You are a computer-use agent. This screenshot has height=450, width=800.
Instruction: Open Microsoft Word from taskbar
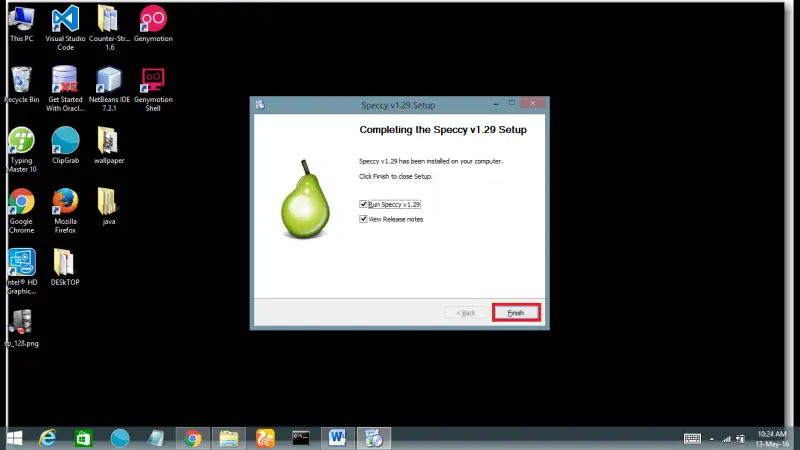click(x=337, y=438)
